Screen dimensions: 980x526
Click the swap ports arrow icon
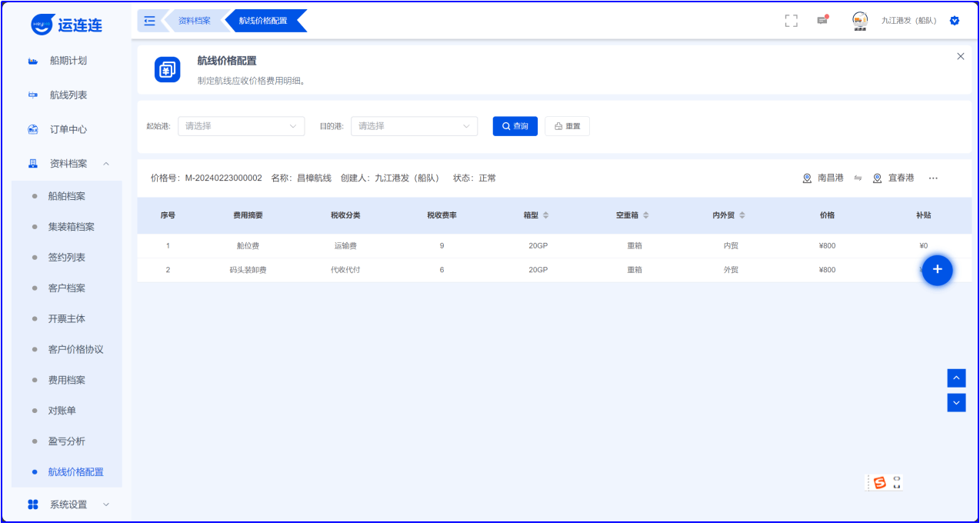(858, 178)
